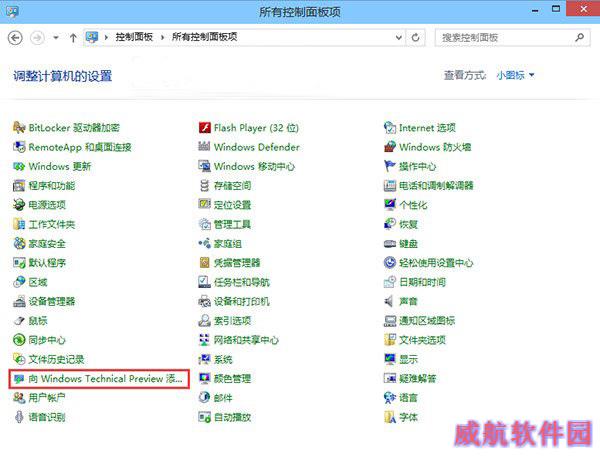Go up one level with Up arrow
Screen dimensions: 600x457
click(73, 38)
